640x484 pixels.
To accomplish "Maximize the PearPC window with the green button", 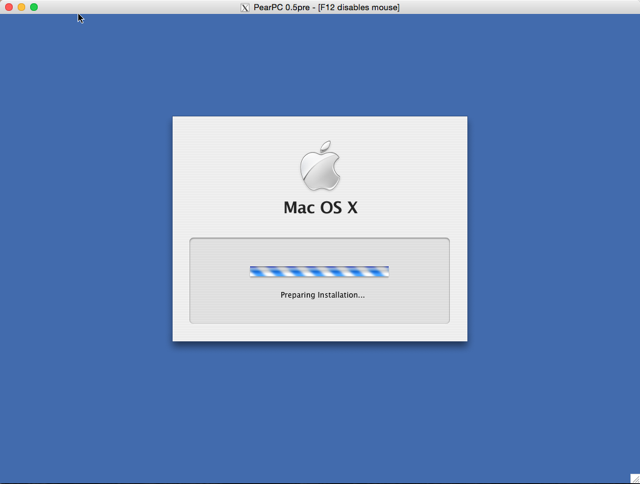I will tap(34, 7).
